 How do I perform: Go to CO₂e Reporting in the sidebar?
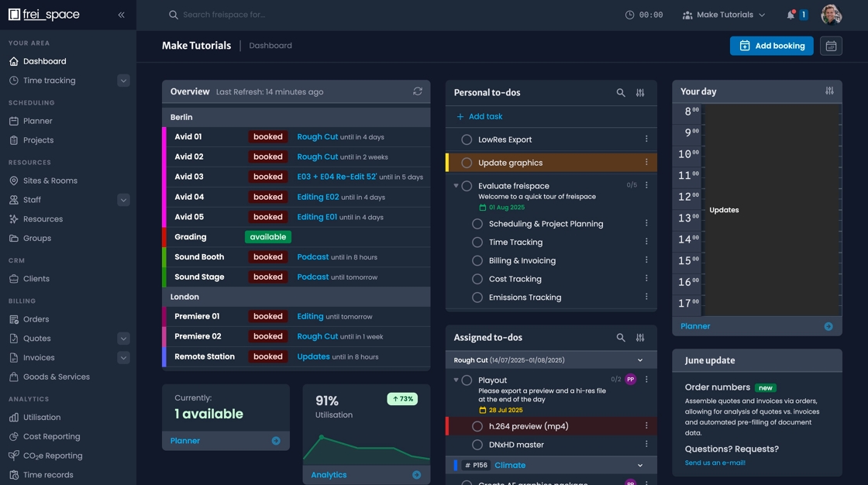tap(46, 456)
